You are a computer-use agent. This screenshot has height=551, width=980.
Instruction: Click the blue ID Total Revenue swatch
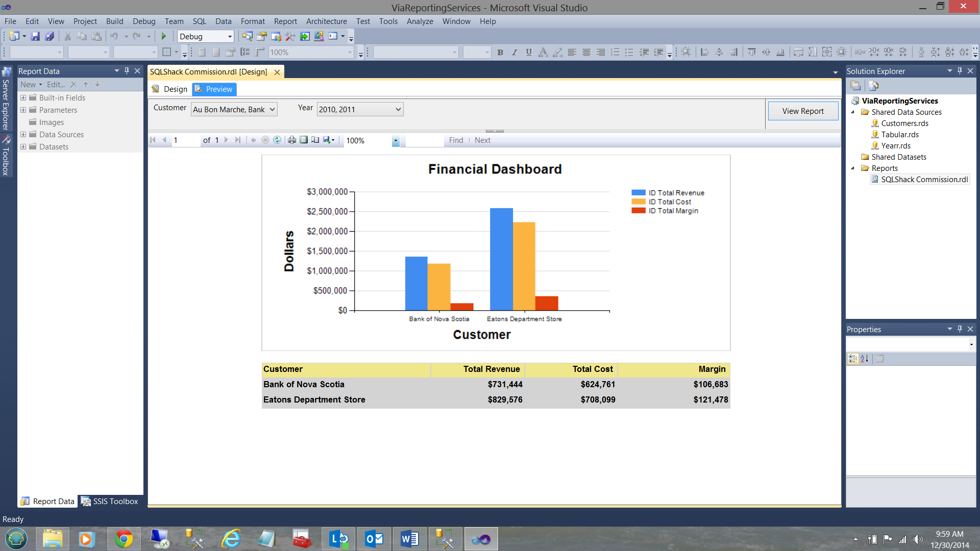pos(638,193)
